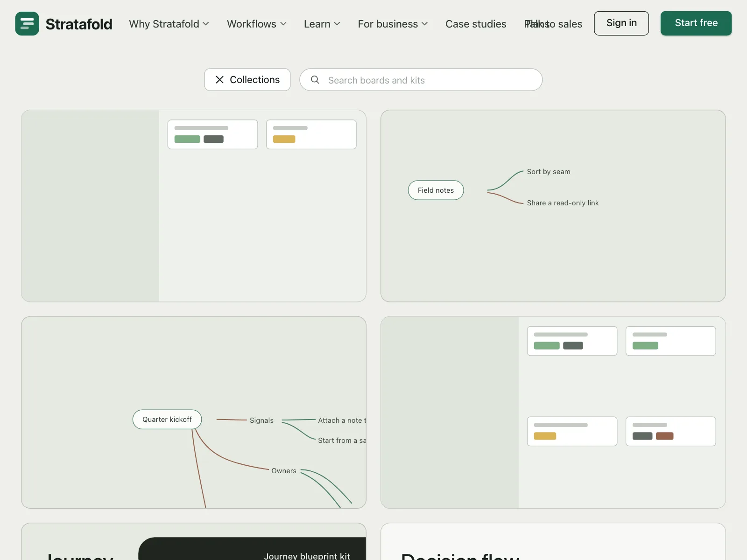Screen dimensions: 747x560
Task: Click the search magnifier icon
Action: [x=315, y=80]
